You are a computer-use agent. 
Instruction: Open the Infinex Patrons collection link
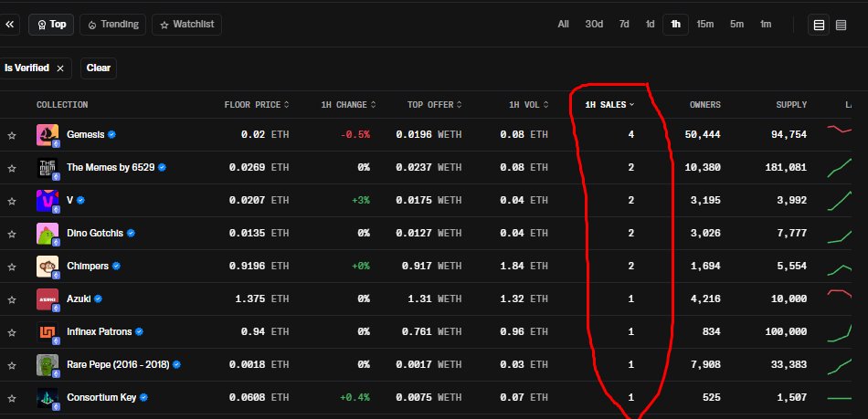coord(99,331)
